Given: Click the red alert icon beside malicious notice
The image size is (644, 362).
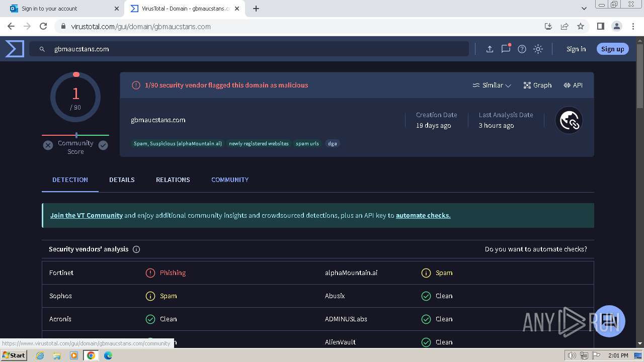Looking at the screenshot, I should (x=136, y=85).
